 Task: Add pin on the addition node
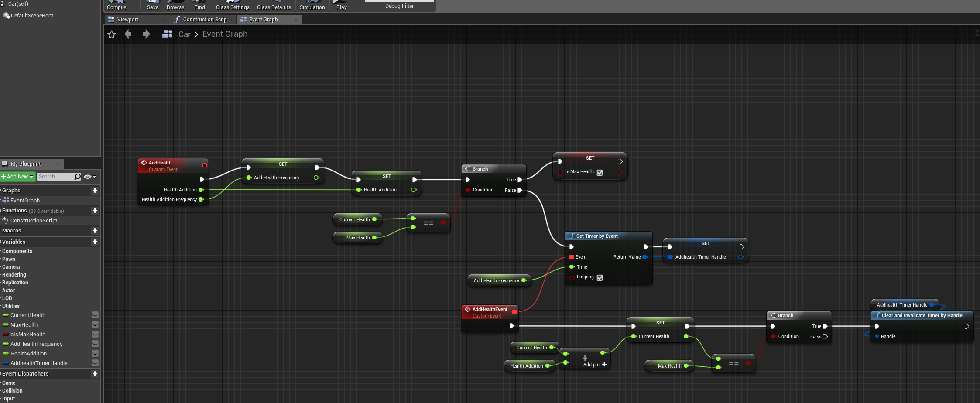click(595, 365)
